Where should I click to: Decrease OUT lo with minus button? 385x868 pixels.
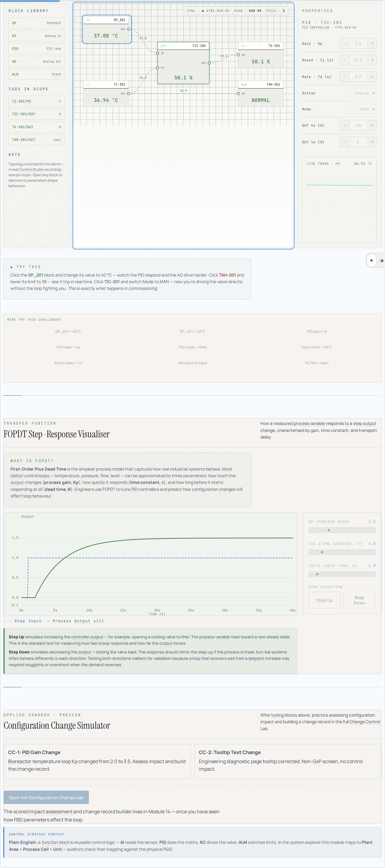(344, 142)
